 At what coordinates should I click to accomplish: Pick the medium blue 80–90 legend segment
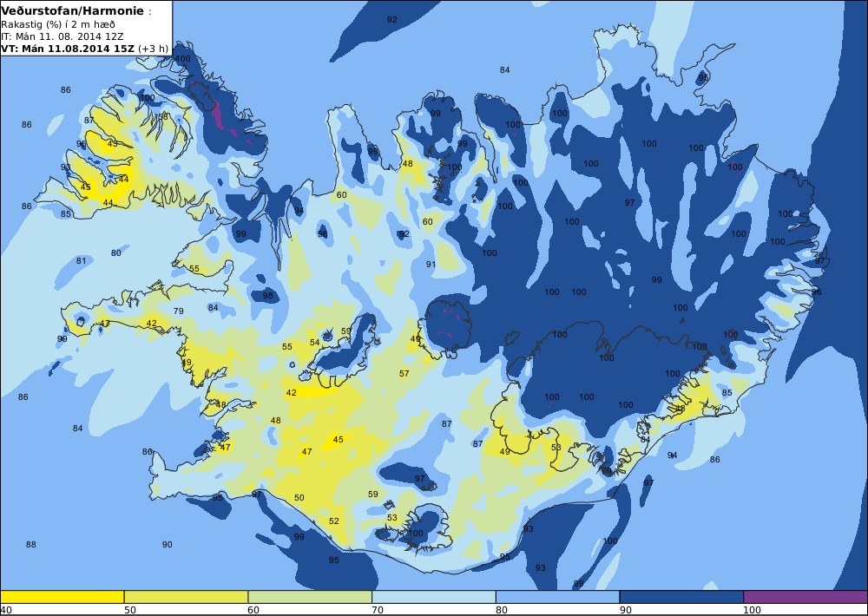[x=557, y=597]
